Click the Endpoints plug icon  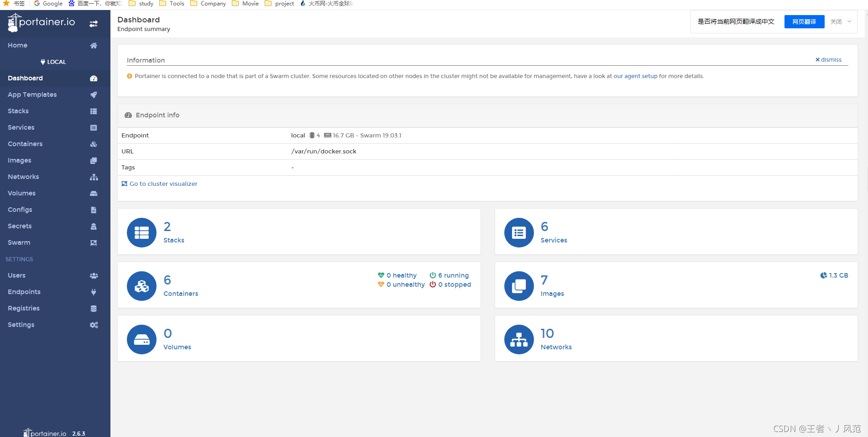point(94,292)
